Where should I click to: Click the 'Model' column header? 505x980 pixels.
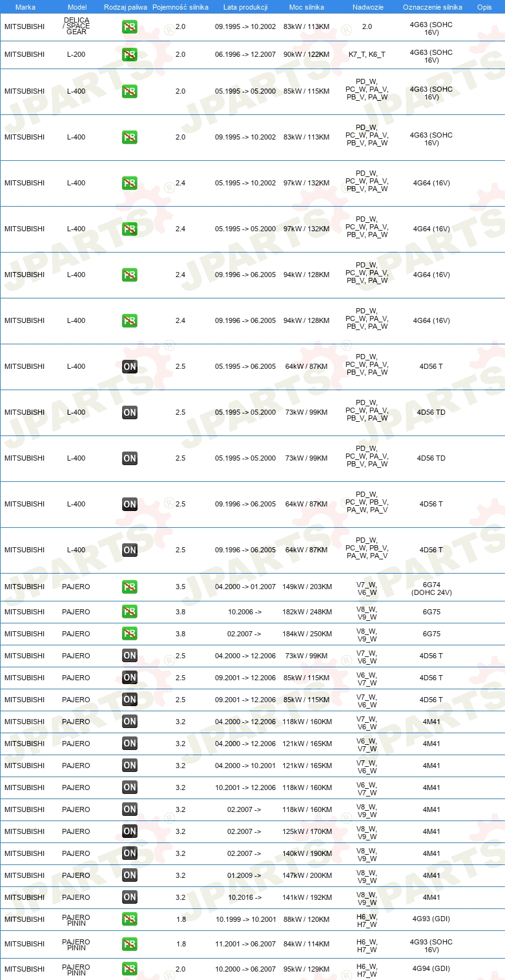[x=76, y=6]
